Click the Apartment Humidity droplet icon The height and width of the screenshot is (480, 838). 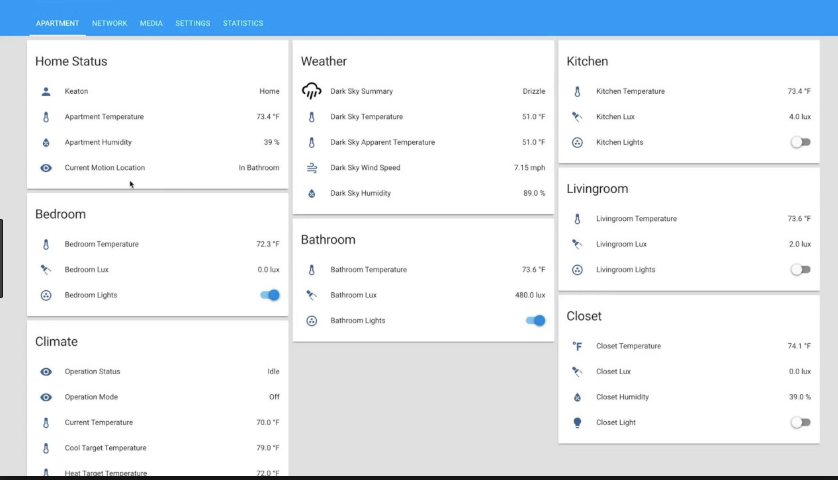coord(46,142)
